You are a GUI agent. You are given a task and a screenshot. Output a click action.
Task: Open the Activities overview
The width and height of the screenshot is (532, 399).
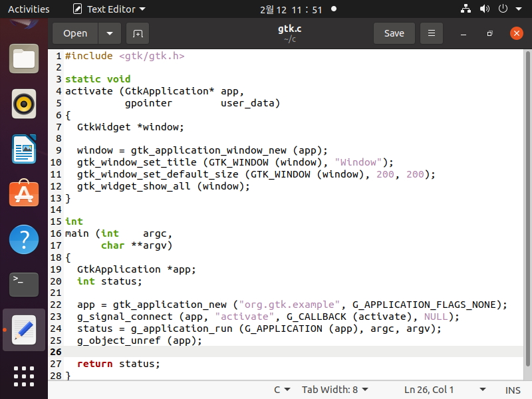tap(29, 9)
